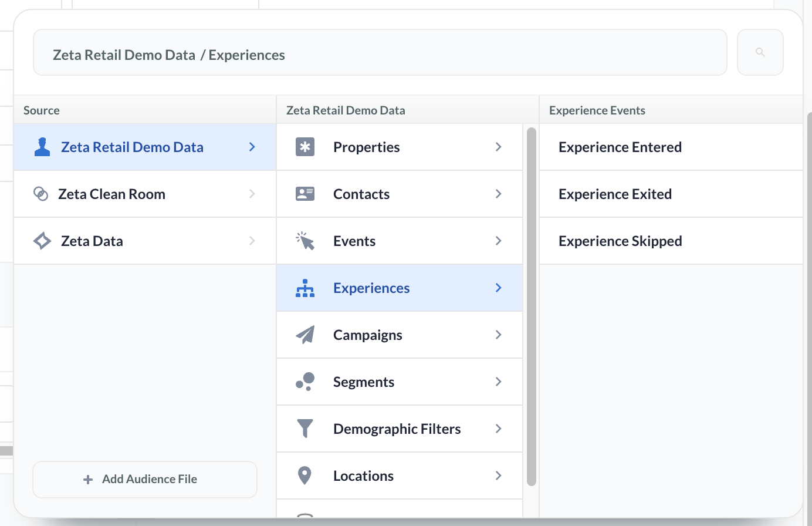
Task: Expand the Locations row chevron
Action: coord(499,476)
